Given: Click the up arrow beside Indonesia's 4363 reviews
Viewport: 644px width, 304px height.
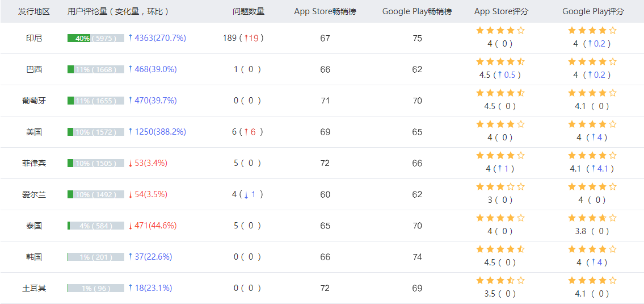Looking at the screenshot, I should [x=130, y=38].
